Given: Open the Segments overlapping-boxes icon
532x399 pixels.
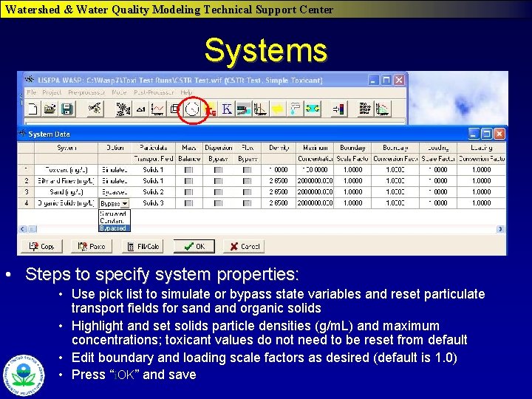Looking at the screenshot, I should (x=174, y=109).
